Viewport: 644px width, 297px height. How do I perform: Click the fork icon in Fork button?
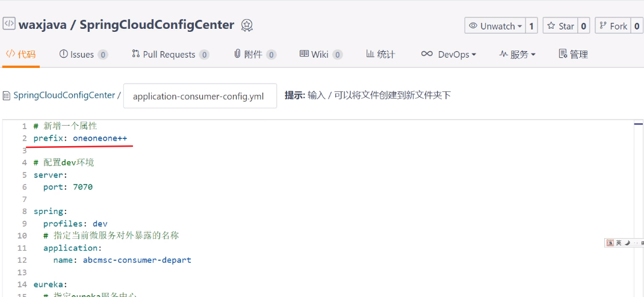(x=602, y=26)
